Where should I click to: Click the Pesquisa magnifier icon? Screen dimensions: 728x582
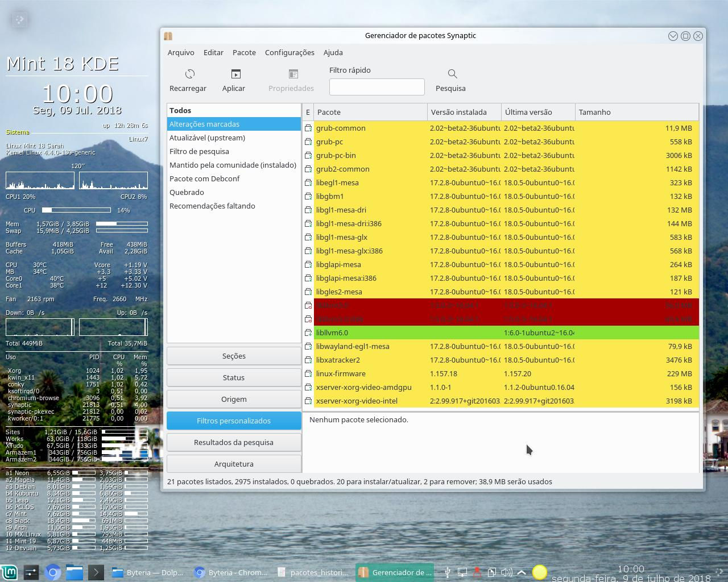tap(451, 74)
